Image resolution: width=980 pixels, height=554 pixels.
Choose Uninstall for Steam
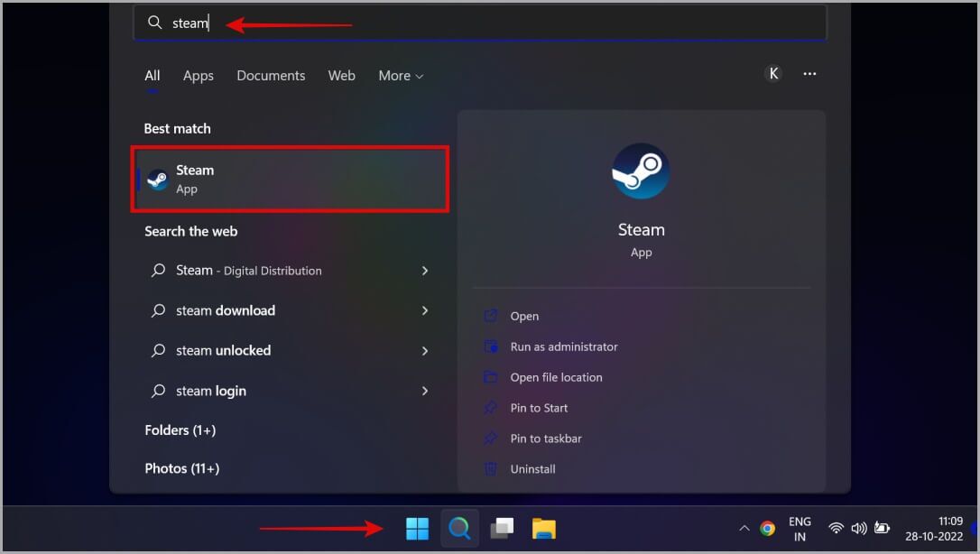[x=532, y=469]
